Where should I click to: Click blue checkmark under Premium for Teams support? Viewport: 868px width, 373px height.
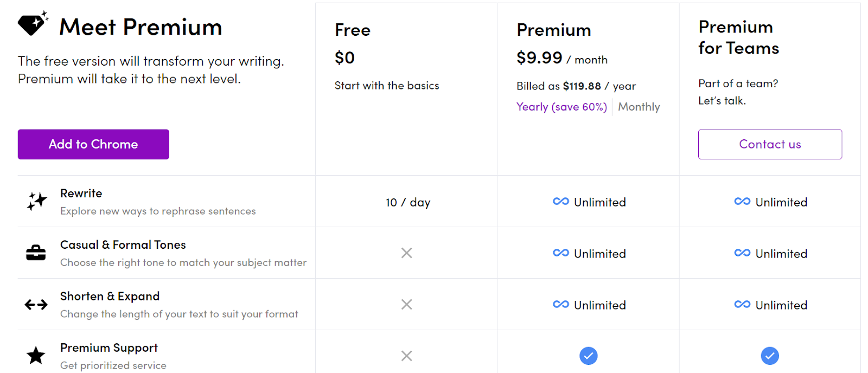click(x=770, y=356)
